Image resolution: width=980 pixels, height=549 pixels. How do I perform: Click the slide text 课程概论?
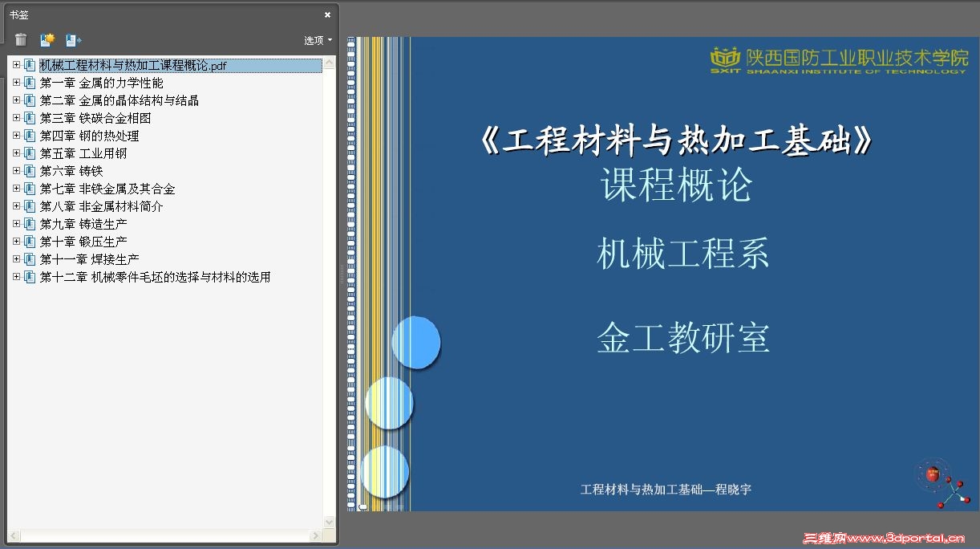click(677, 185)
